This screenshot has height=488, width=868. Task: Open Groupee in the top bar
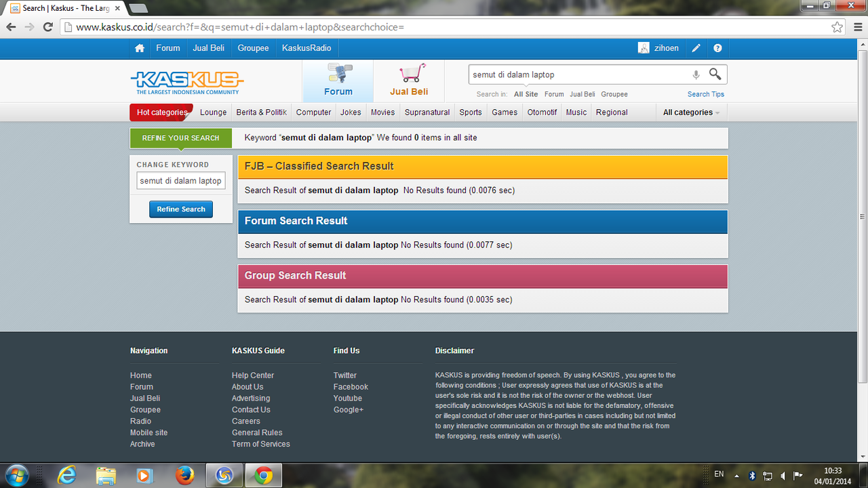254,48
